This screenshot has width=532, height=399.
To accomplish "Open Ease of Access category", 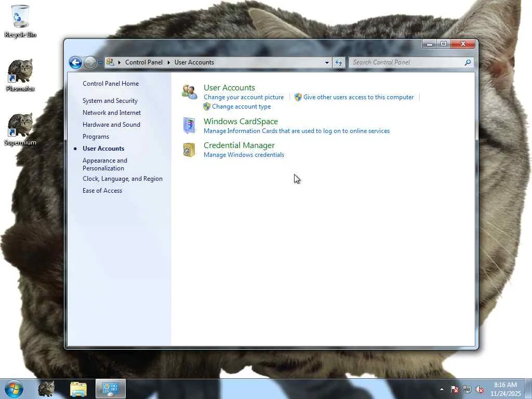I will pos(102,191).
